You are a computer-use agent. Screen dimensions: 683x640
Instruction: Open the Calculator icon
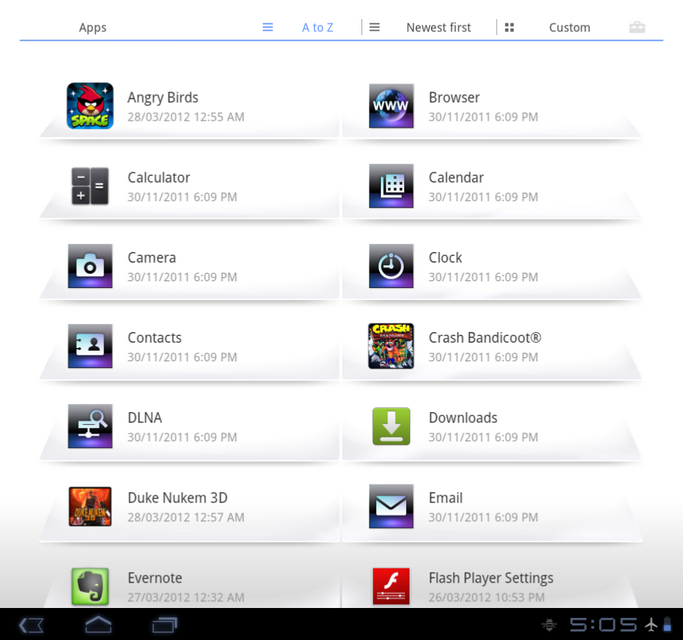[90, 186]
